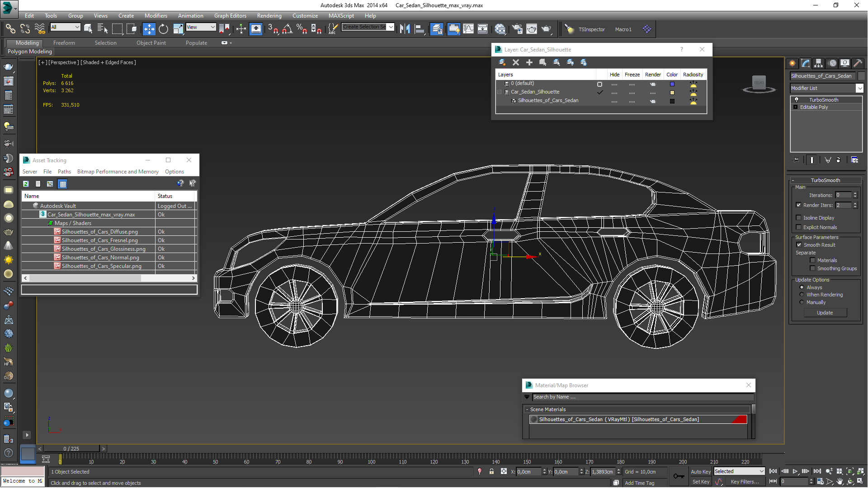Click the time slider 0 / 225
868x488 pixels.
click(71, 449)
